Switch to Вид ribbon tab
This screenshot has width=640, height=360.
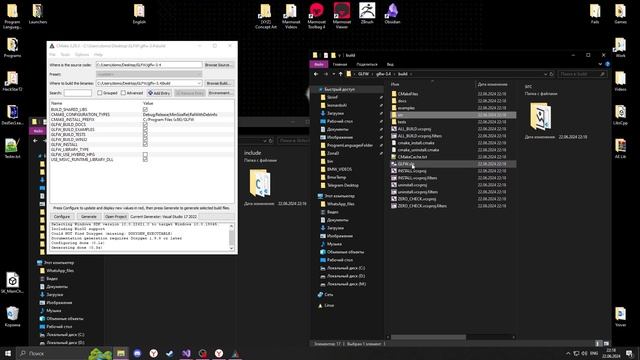(x=390, y=64)
